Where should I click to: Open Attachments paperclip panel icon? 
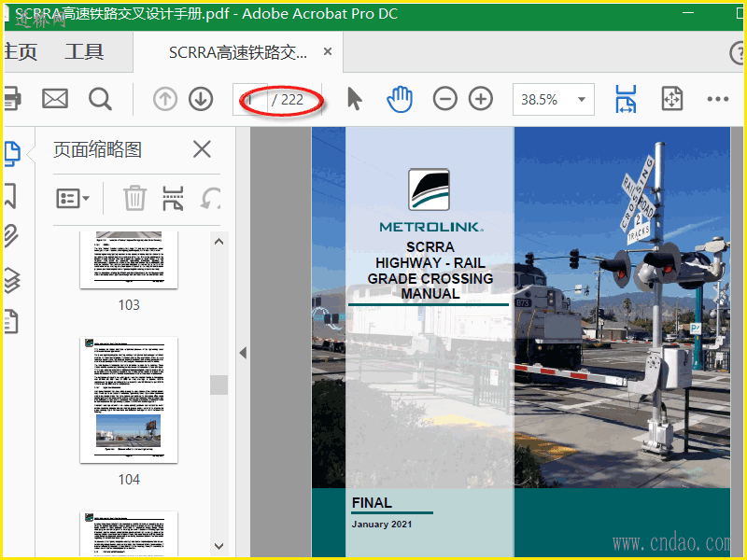11,236
